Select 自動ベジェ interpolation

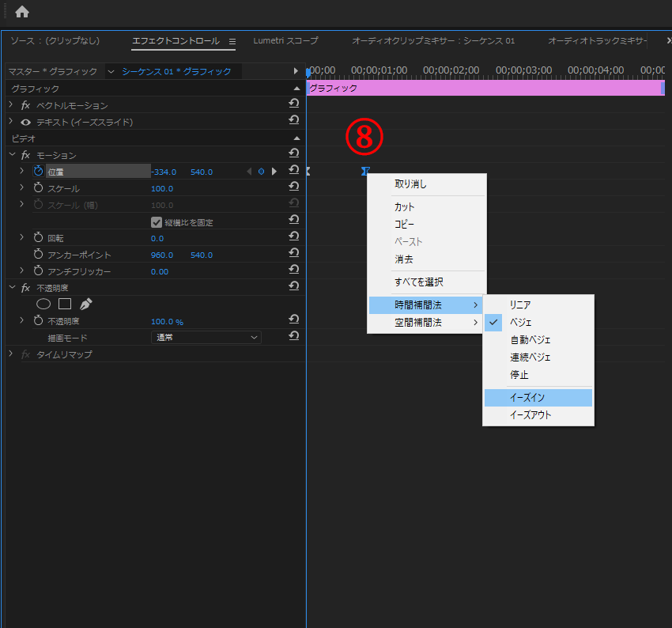pos(538,339)
